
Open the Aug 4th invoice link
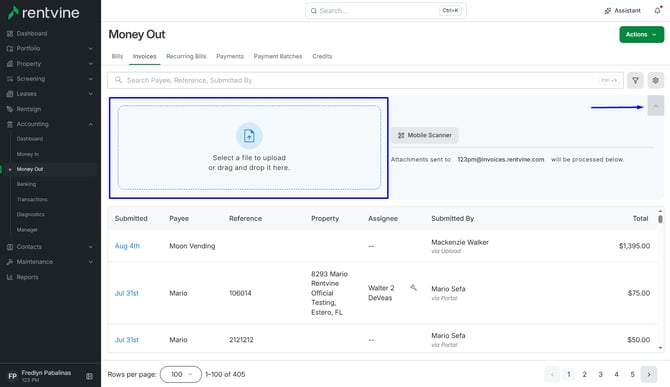point(127,246)
